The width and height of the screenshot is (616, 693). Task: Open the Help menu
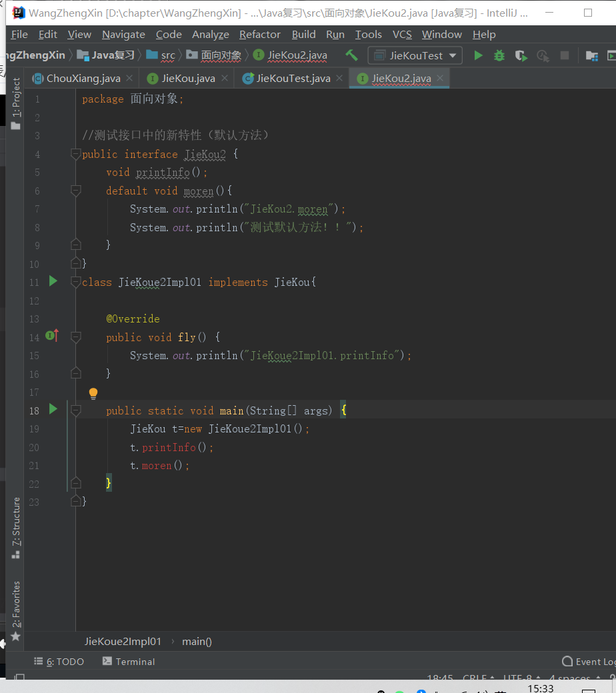click(x=484, y=35)
